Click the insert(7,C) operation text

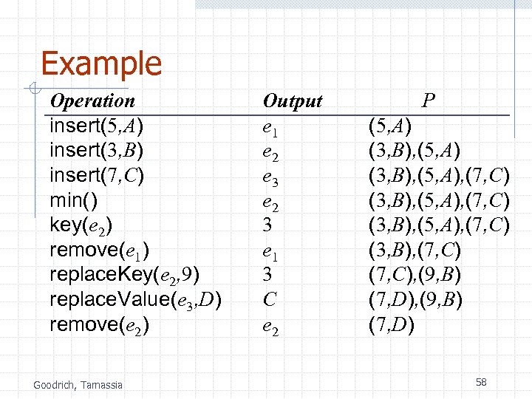coord(96,176)
